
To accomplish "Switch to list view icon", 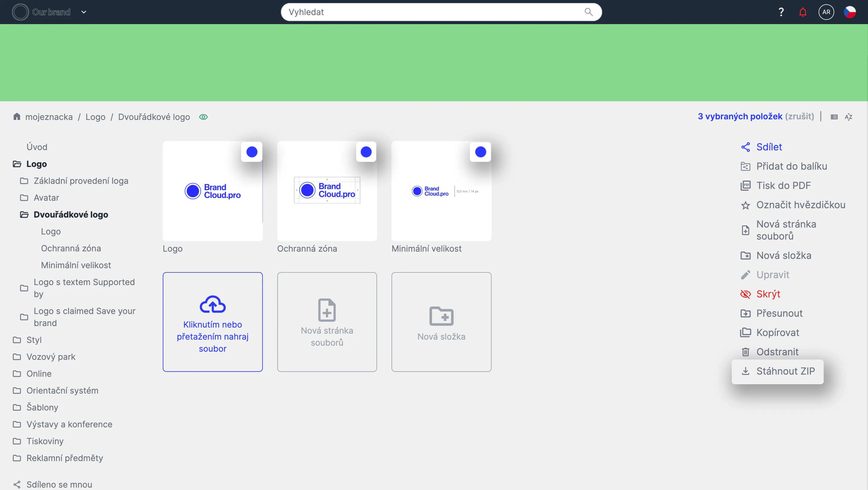I will [x=834, y=117].
